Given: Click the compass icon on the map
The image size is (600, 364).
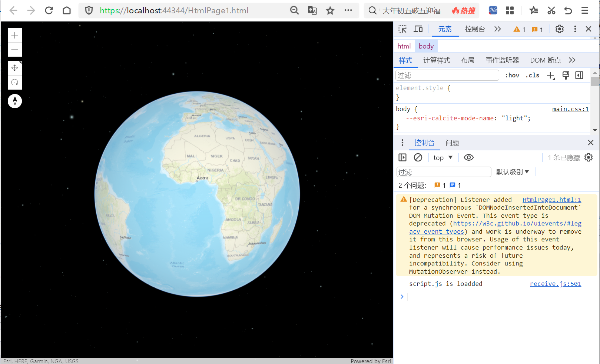Looking at the screenshot, I should click(x=14, y=101).
